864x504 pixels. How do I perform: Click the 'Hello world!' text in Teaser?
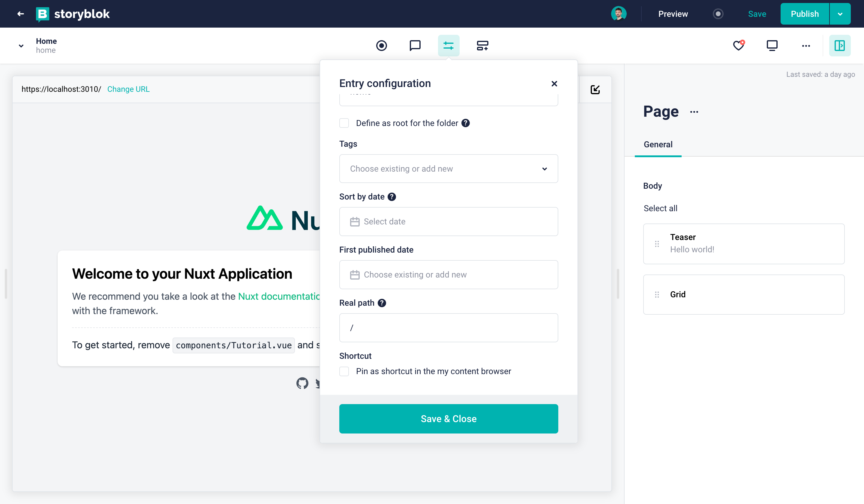tap(692, 249)
